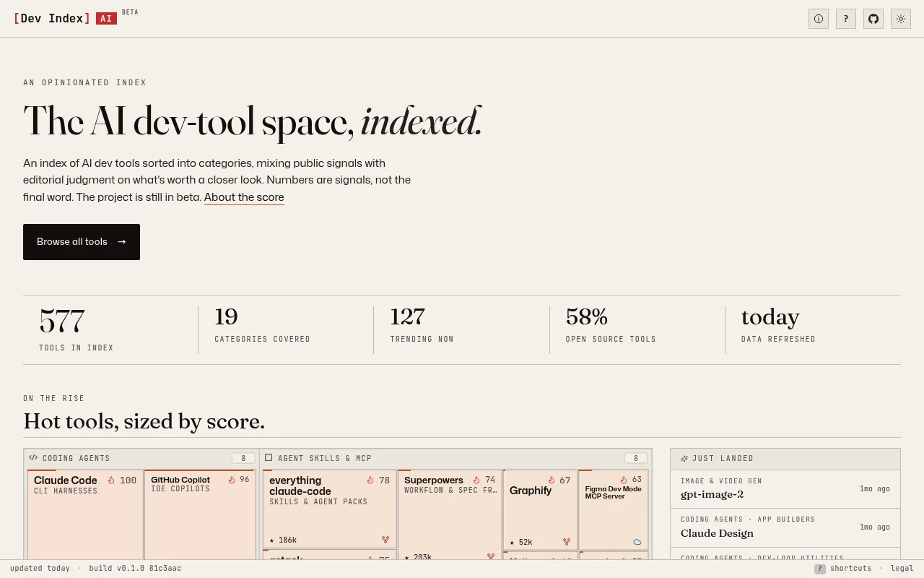The image size is (924, 578).
Task: Click the CLI HARNESSES label under Claude Code
Action: tap(66, 491)
